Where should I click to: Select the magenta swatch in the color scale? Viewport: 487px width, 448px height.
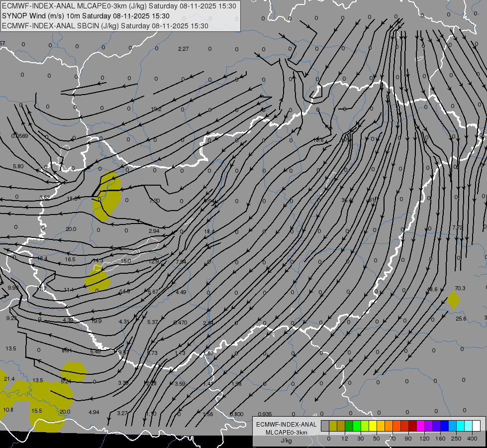[420, 426]
